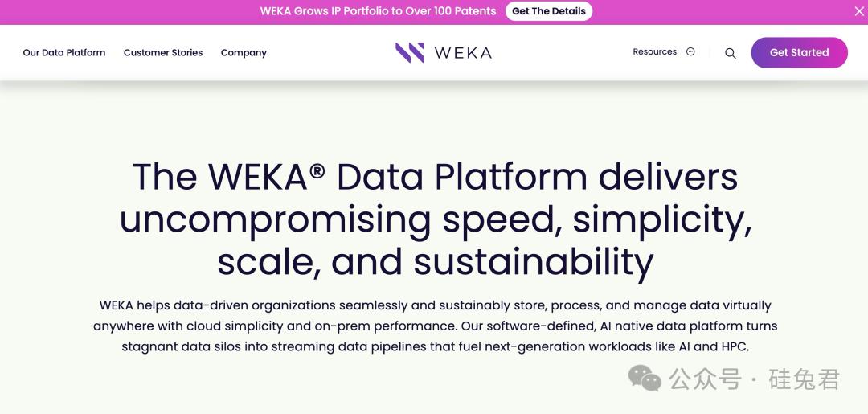Open the Customer Stories menu
The height and width of the screenshot is (414, 868).
pyautogui.click(x=162, y=52)
